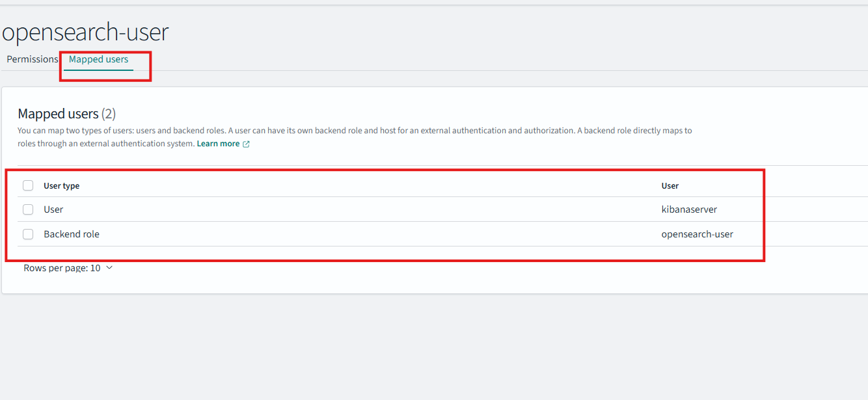The image size is (868, 400).
Task: Open the Rows per page dropdown
Action: click(68, 268)
